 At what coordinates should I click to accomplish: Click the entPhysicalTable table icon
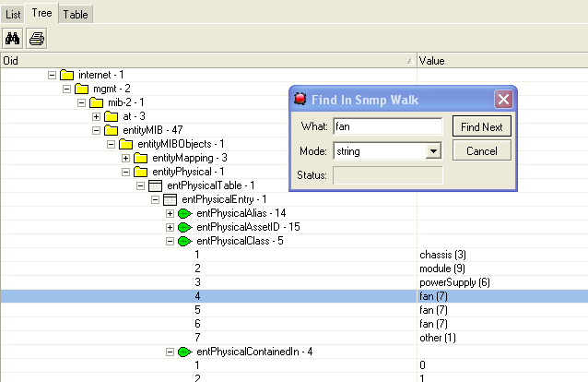point(155,185)
